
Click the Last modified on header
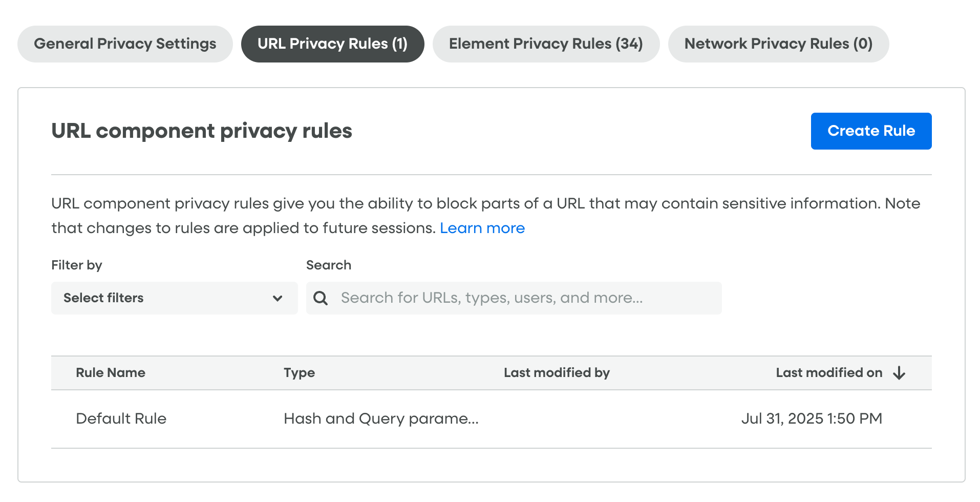(829, 373)
